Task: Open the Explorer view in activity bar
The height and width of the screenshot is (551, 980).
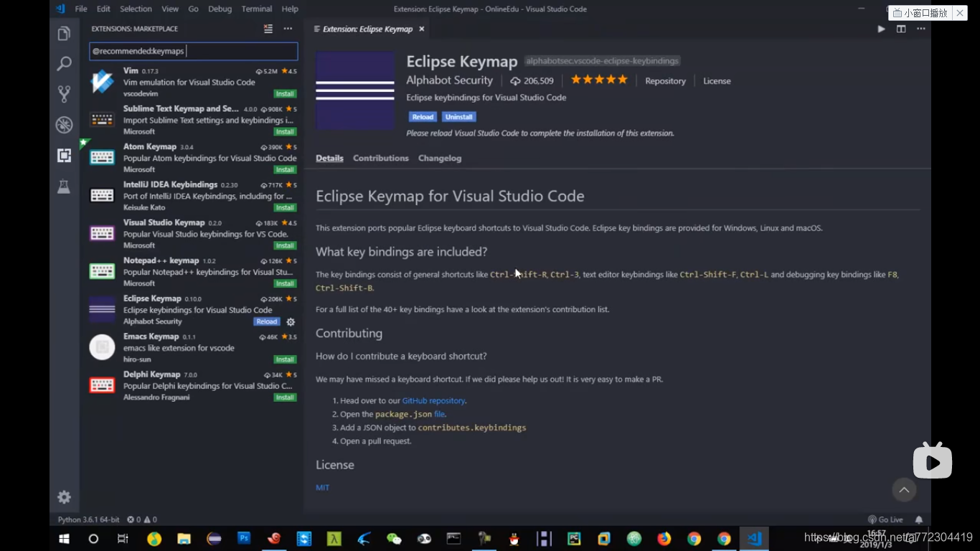Action: 64,34
